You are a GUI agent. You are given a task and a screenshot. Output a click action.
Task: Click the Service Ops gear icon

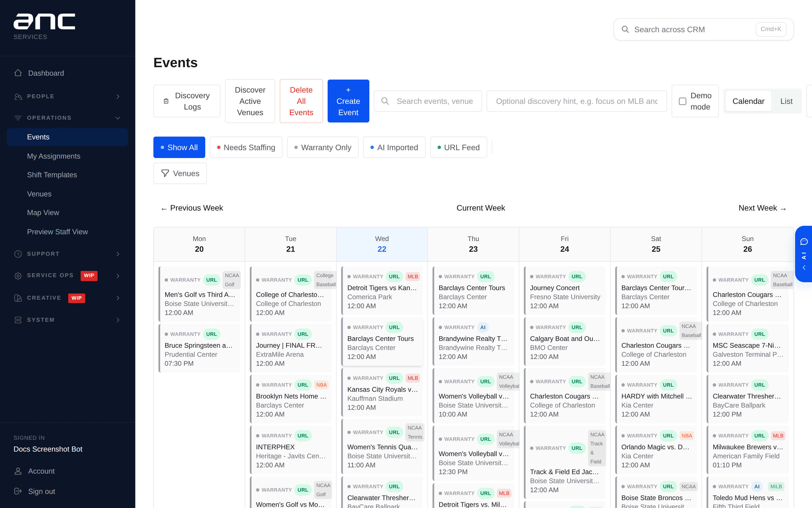[x=18, y=276]
